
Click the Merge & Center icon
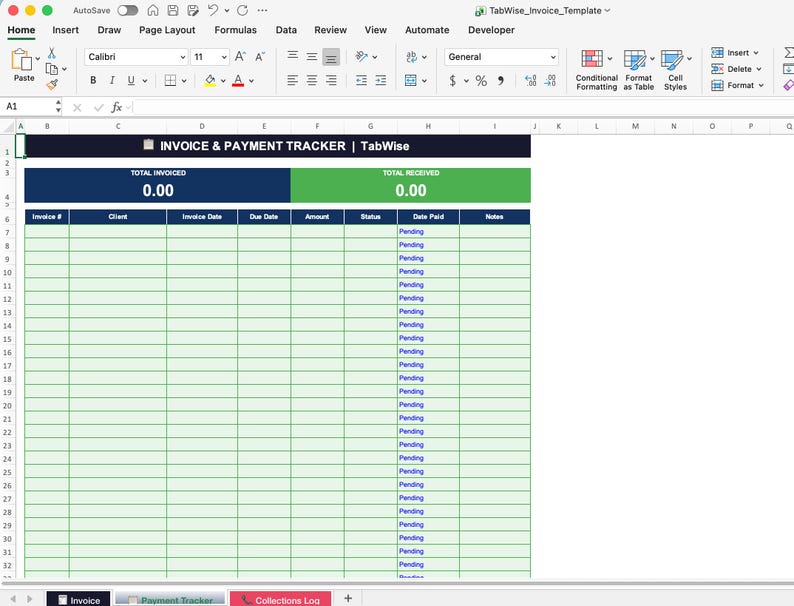(411, 80)
